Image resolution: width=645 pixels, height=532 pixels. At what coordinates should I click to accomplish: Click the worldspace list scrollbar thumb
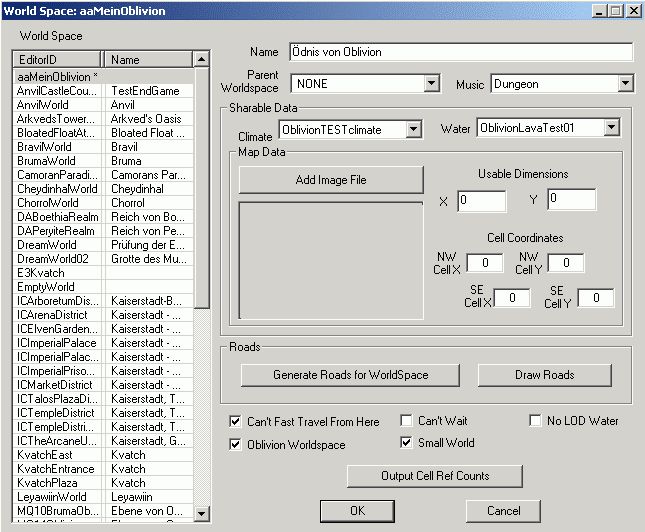click(202, 188)
